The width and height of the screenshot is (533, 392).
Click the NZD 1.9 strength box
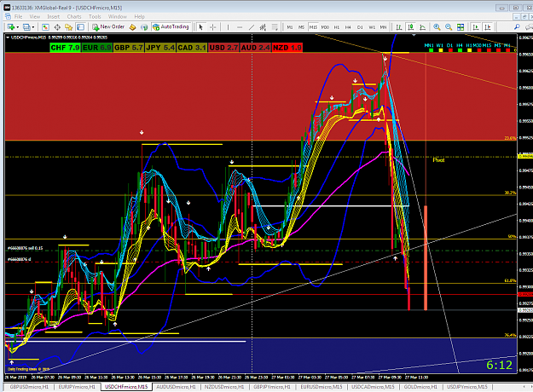[x=287, y=48]
